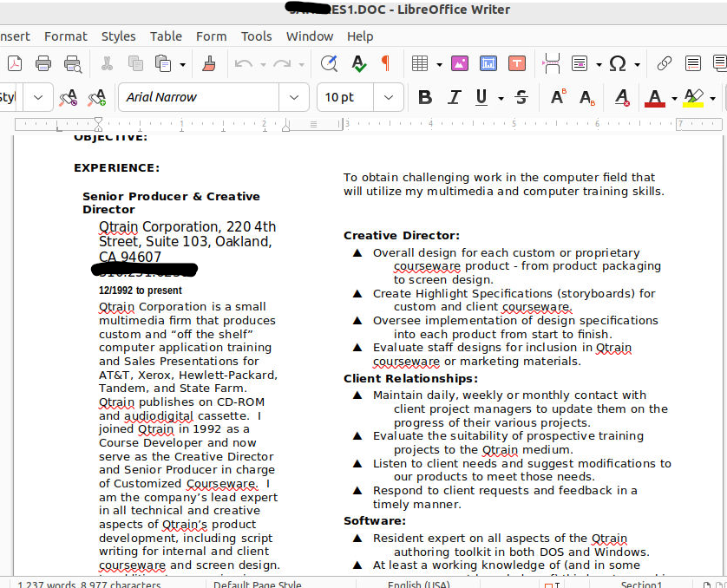Image resolution: width=727 pixels, height=588 pixels.
Task: Click the word count in status bar
Action: coord(89,584)
